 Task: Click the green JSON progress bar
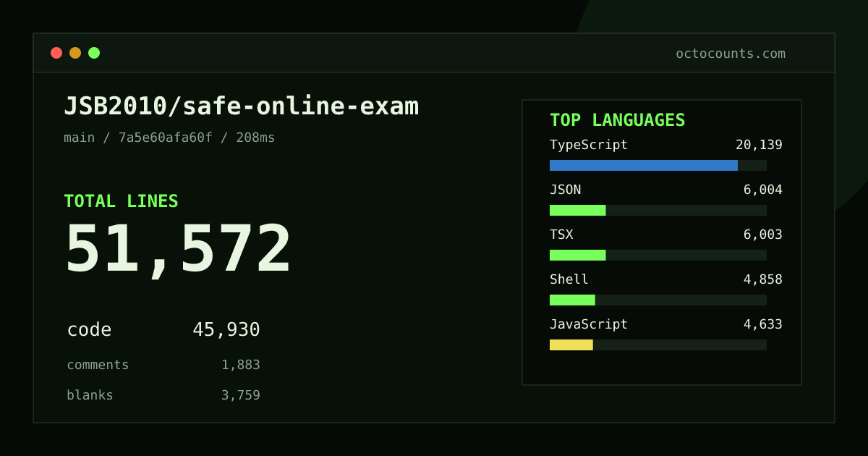coord(577,210)
